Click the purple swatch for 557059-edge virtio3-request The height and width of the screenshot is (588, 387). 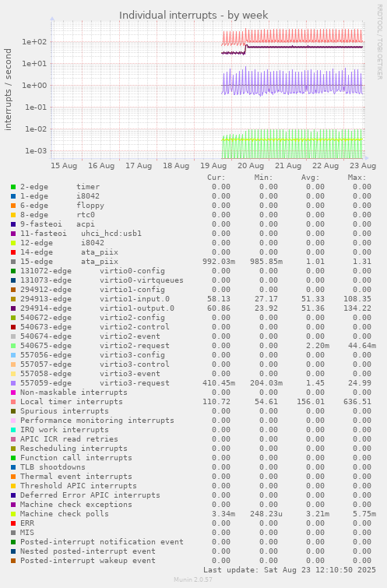tap(13, 383)
